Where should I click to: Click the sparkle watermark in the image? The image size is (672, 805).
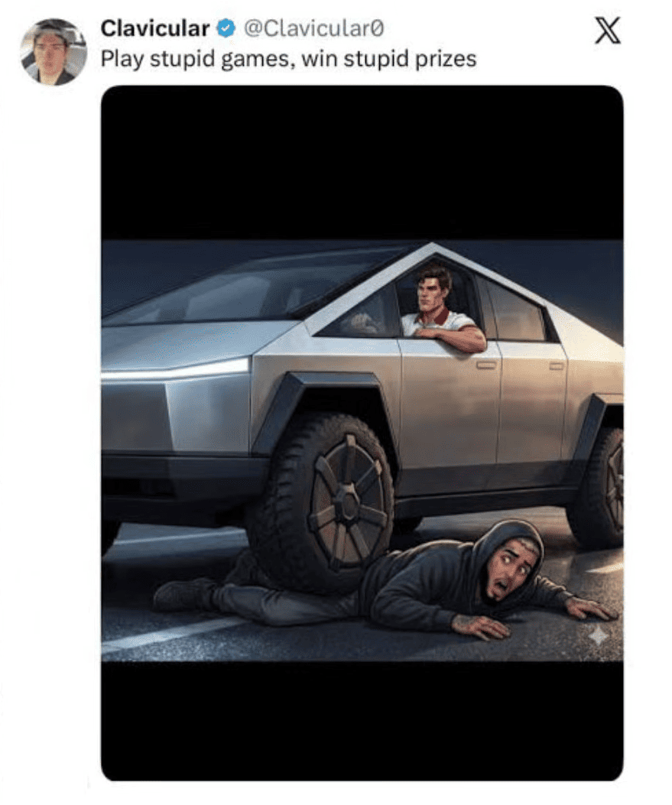click(x=598, y=636)
